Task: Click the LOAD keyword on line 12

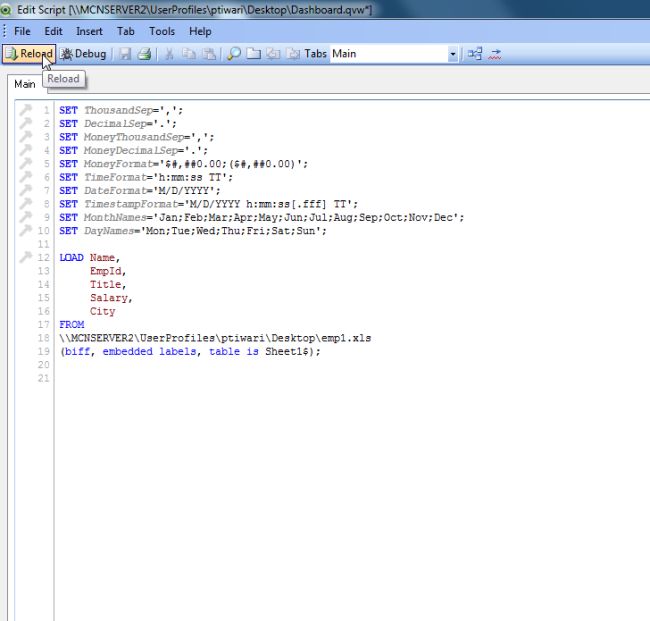Action: (x=71, y=257)
